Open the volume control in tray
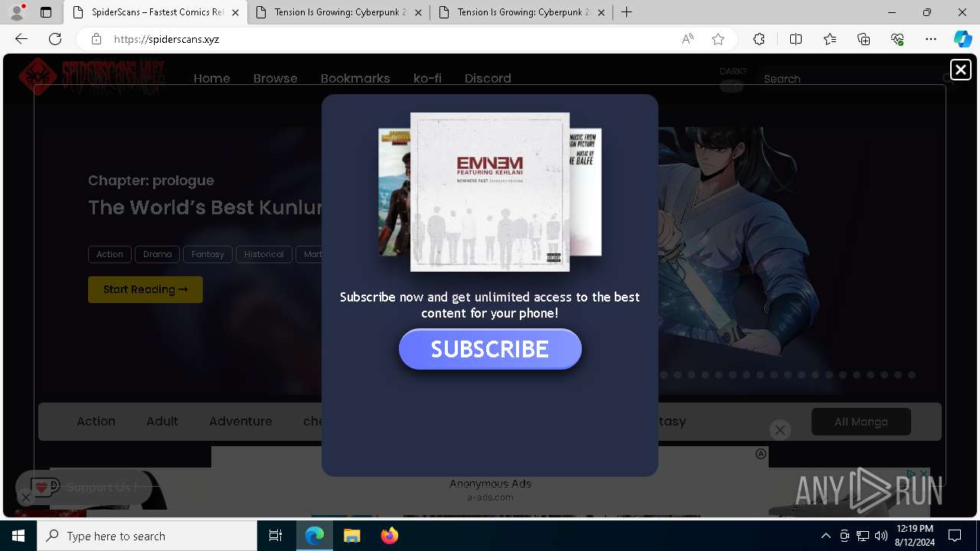Viewport: 980px width, 551px height. tap(880, 536)
